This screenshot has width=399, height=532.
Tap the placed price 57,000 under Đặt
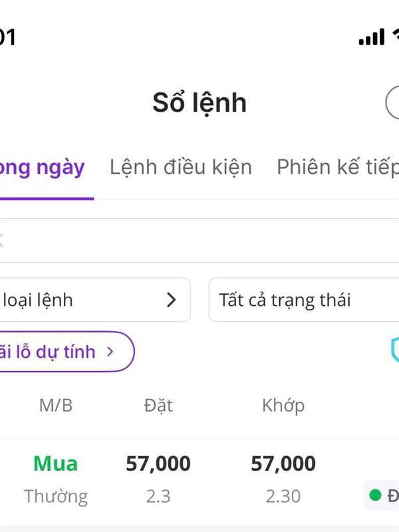click(158, 464)
